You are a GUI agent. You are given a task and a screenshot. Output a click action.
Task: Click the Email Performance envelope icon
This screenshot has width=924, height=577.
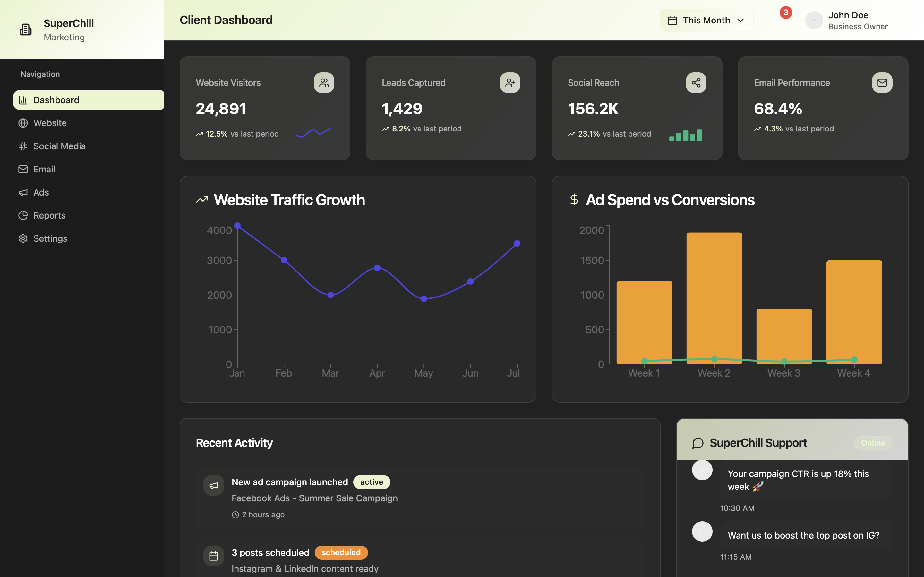(x=882, y=83)
